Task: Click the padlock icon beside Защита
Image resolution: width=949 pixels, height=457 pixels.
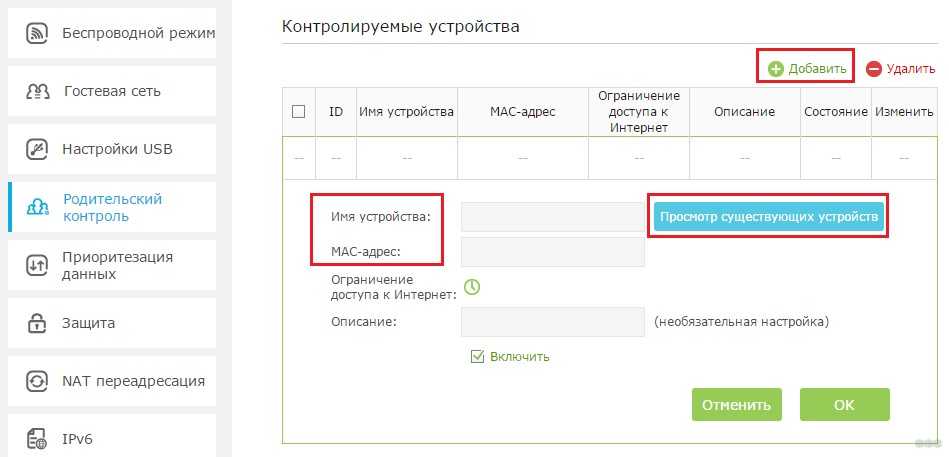Action: tap(37, 323)
